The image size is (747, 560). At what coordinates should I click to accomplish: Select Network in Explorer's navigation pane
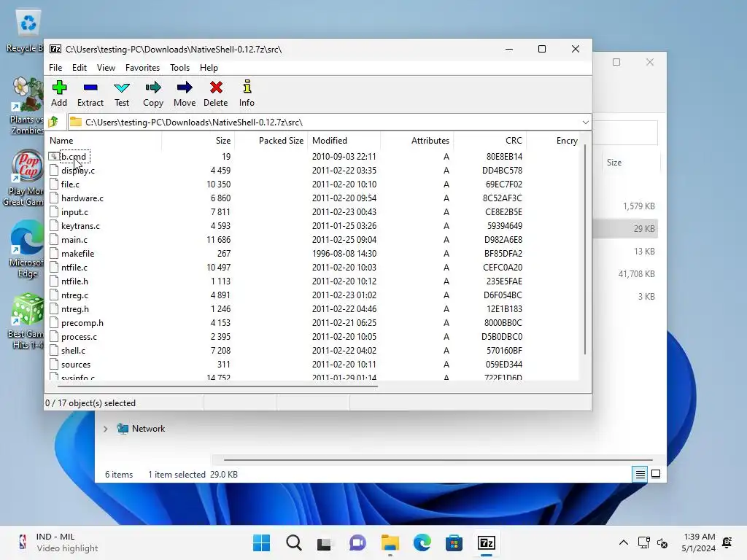(148, 429)
